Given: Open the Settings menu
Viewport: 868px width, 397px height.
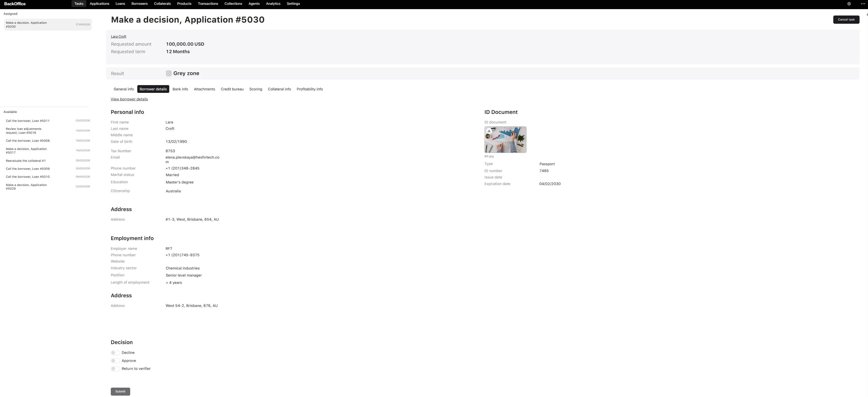Looking at the screenshot, I should [293, 4].
